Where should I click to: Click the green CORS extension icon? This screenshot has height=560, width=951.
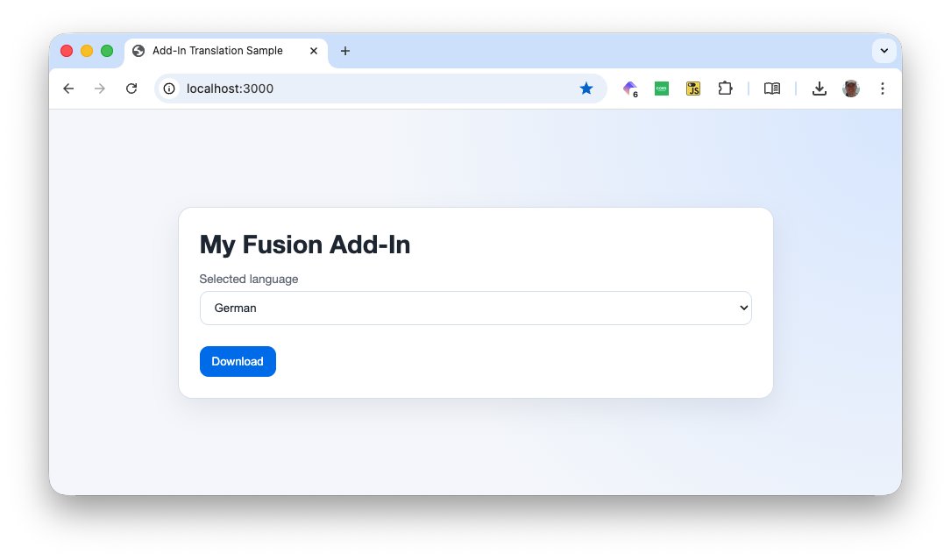click(662, 89)
